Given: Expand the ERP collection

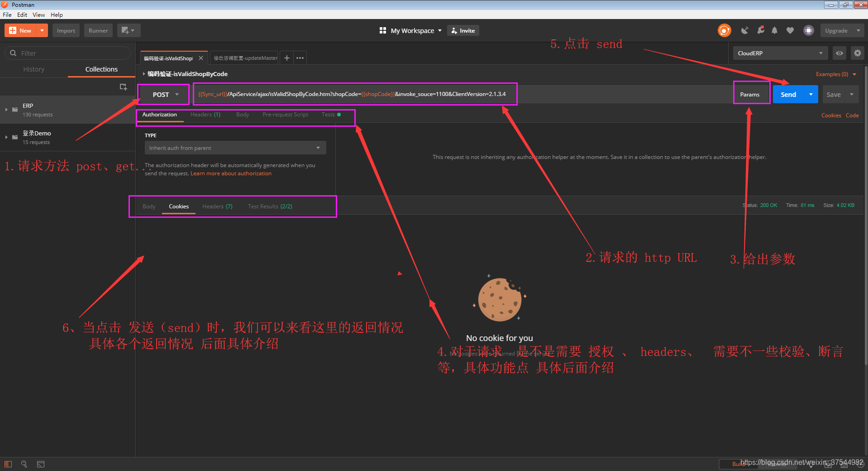Looking at the screenshot, I should click(6, 110).
